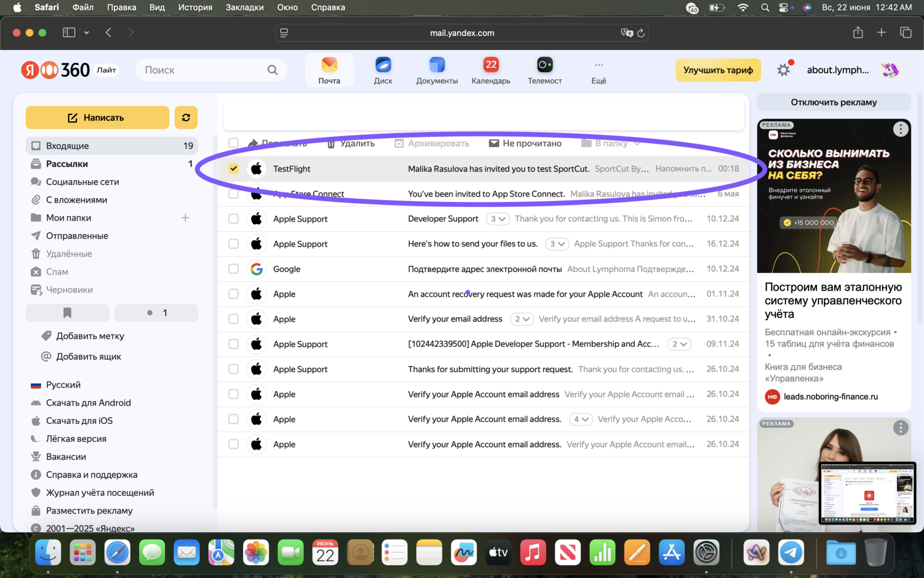Open the Рассылки folder
This screenshot has width=924, height=578.
[x=112, y=164]
